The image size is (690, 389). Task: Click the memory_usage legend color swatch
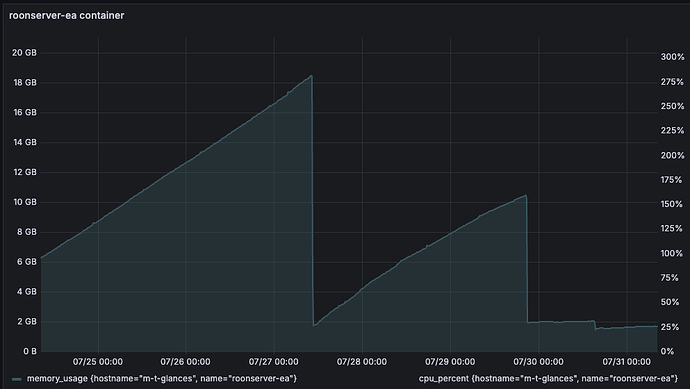click(17, 379)
